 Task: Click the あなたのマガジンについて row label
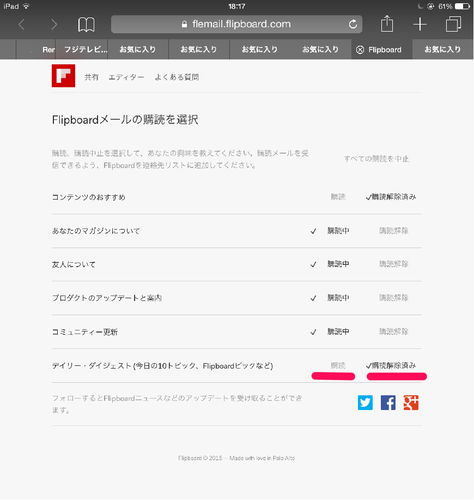[x=96, y=231]
